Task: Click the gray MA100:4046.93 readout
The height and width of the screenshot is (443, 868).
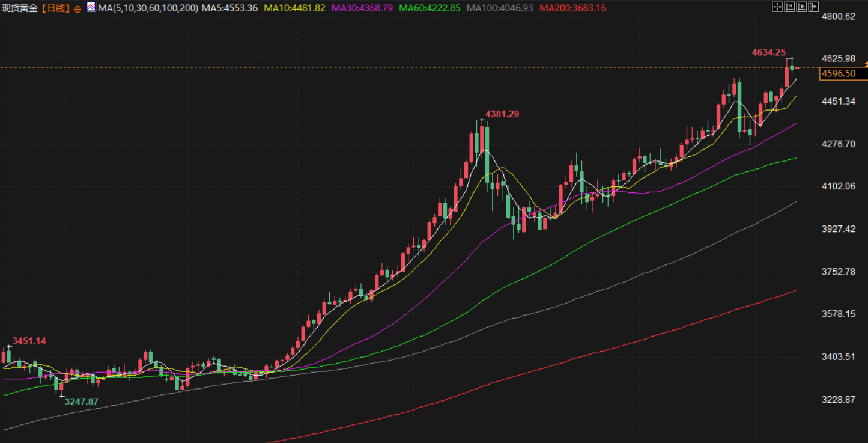Action: pyautogui.click(x=500, y=8)
